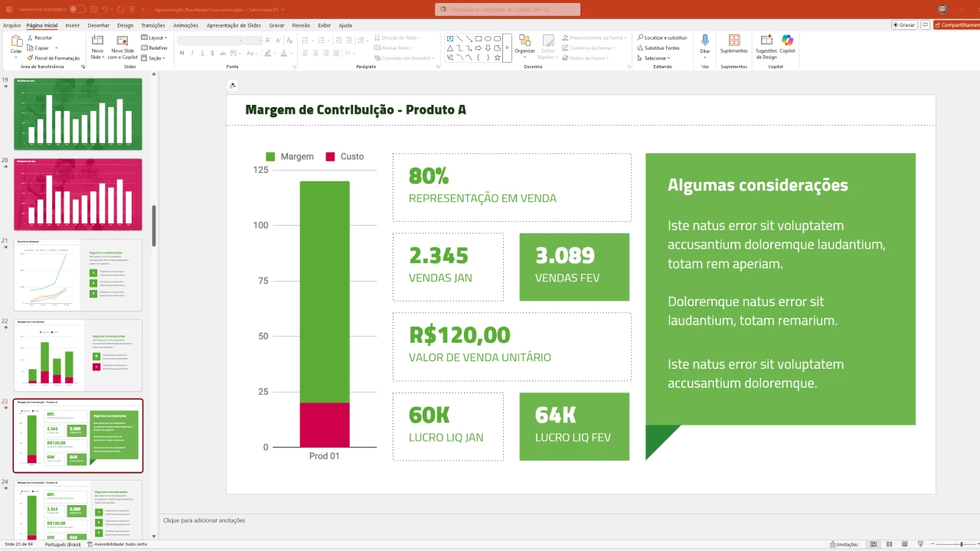
Task: Click the Copilot icon in the ribbon
Action: (x=787, y=44)
